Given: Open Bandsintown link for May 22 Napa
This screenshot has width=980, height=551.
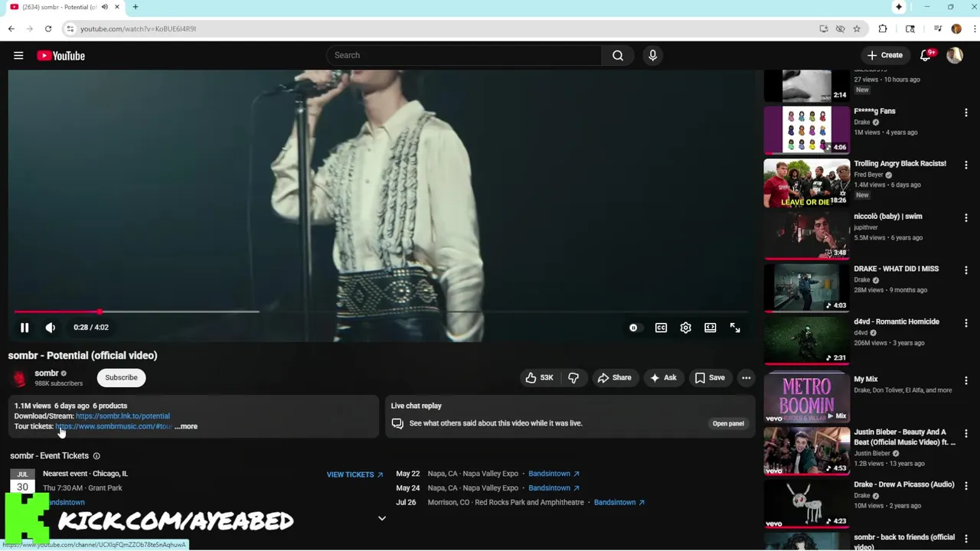Looking at the screenshot, I should tap(554, 474).
